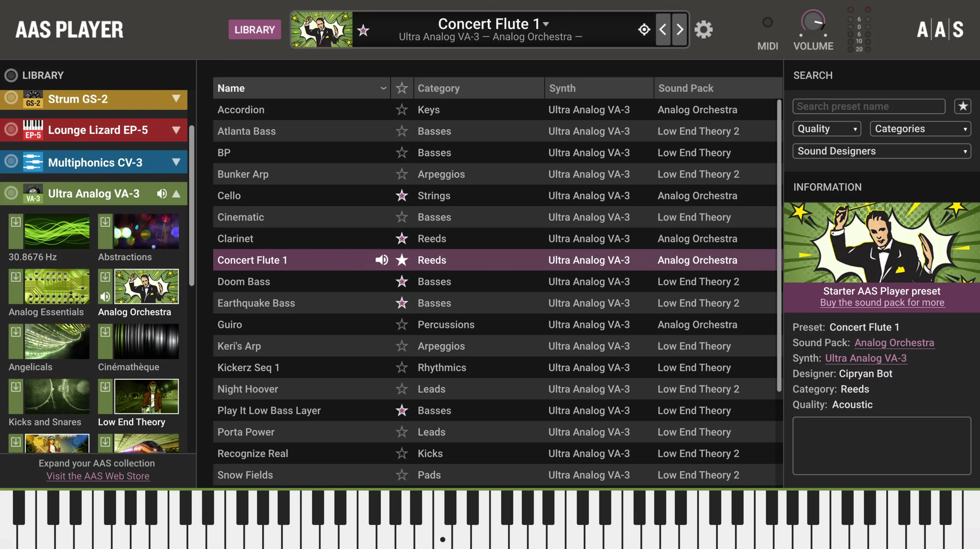
Task: Sort by the Sound Pack column header
Action: coord(718,88)
